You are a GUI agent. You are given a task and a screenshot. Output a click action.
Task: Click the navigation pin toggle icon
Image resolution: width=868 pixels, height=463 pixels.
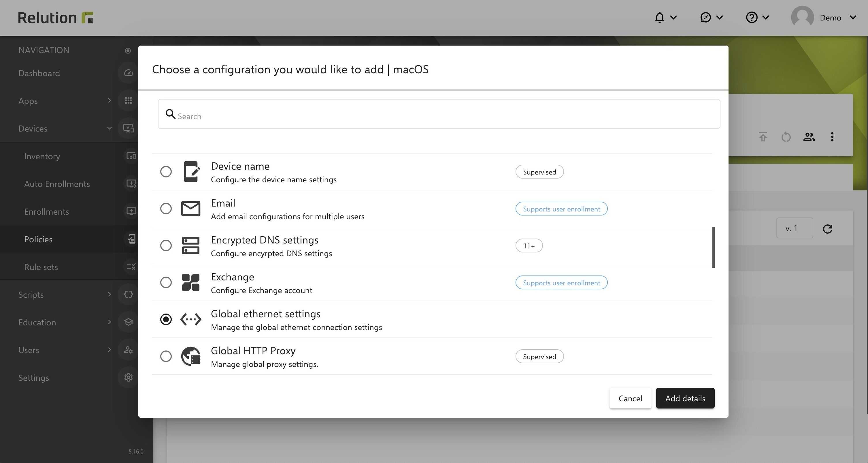128,50
